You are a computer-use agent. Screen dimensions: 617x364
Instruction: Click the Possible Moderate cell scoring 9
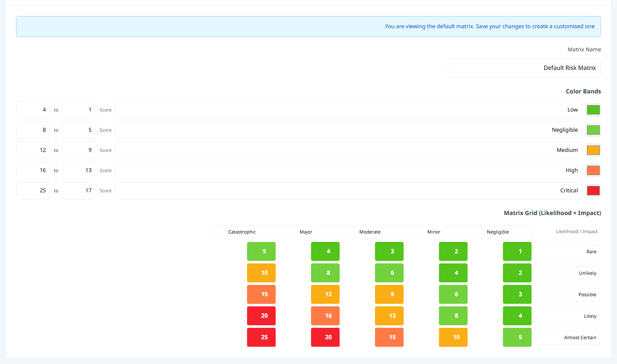click(389, 295)
